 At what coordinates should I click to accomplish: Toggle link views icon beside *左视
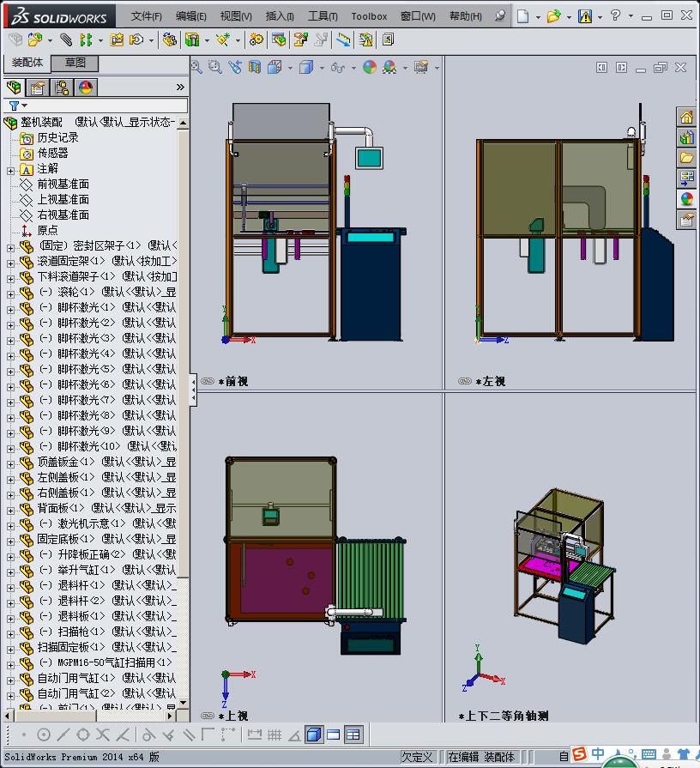click(465, 381)
